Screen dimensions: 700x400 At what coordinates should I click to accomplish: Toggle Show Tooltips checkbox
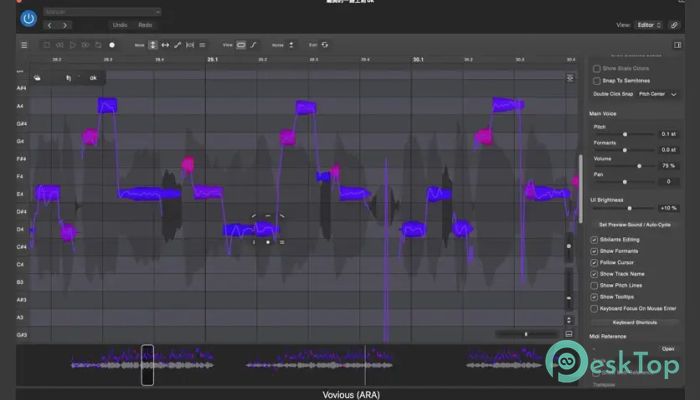[x=594, y=297]
